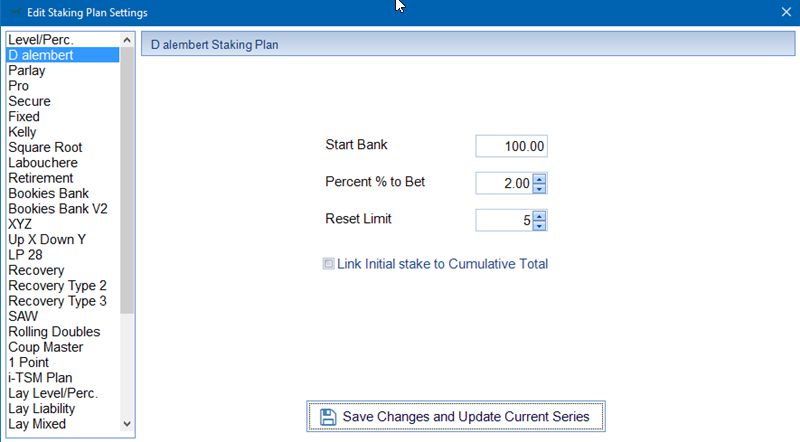The height and width of the screenshot is (442, 800).
Task: Click the staking plan list scrollbar thumb
Action: [127, 180]
